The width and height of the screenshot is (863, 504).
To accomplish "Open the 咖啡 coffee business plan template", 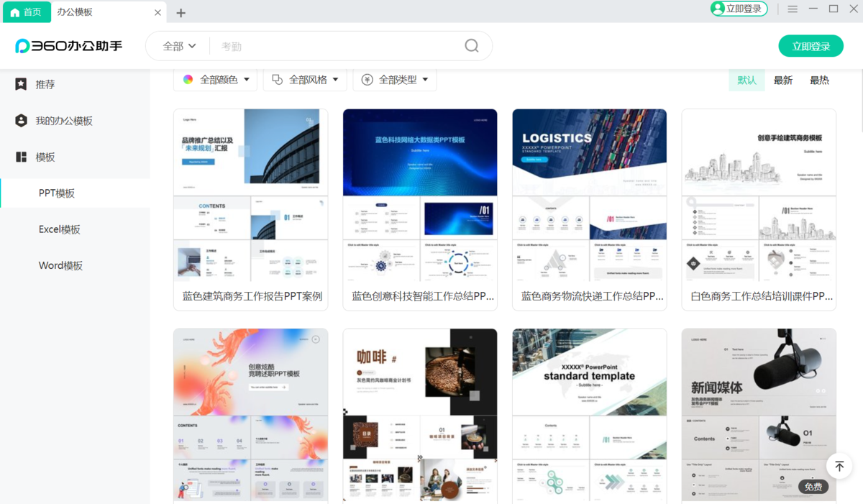I will 420,415.
